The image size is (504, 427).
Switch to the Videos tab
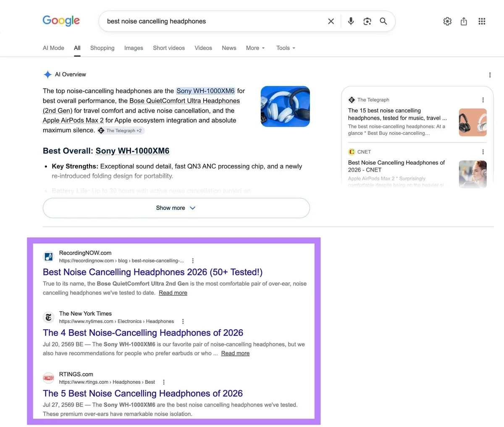203,48
